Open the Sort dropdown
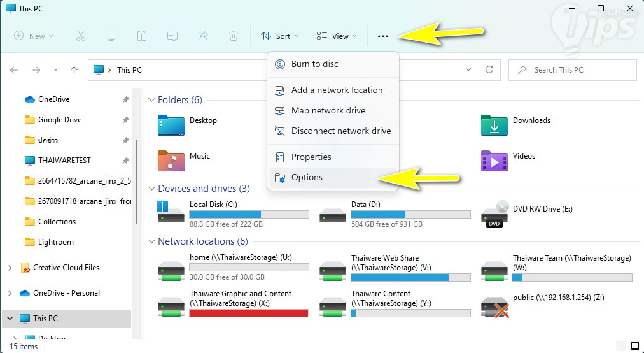The image size is (644, 353). coord(280,36)
